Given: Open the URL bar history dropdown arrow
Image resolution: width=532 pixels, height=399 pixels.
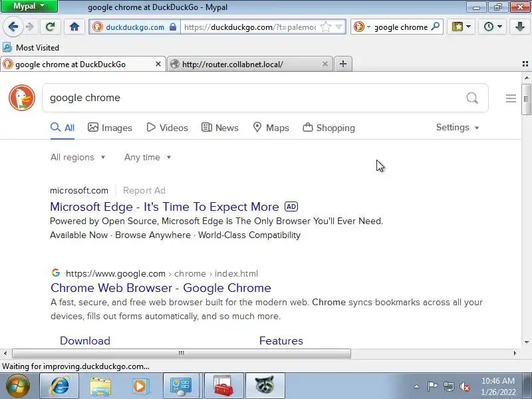Looking at the screenshot, I should [338, 27].
